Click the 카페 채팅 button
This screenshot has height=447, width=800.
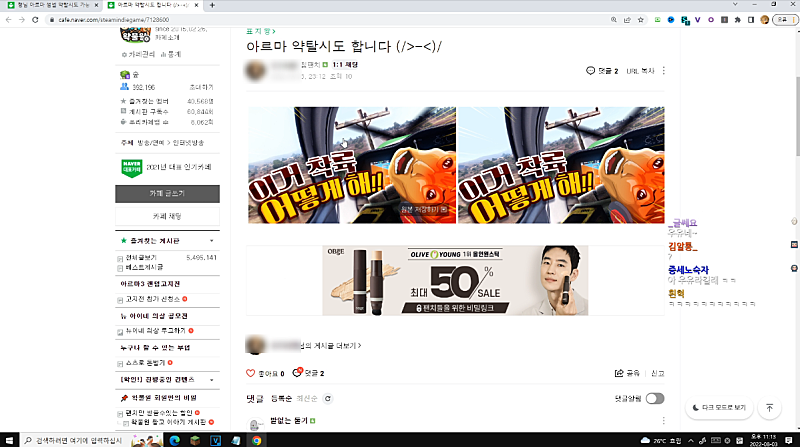click(x=167, y=216)
